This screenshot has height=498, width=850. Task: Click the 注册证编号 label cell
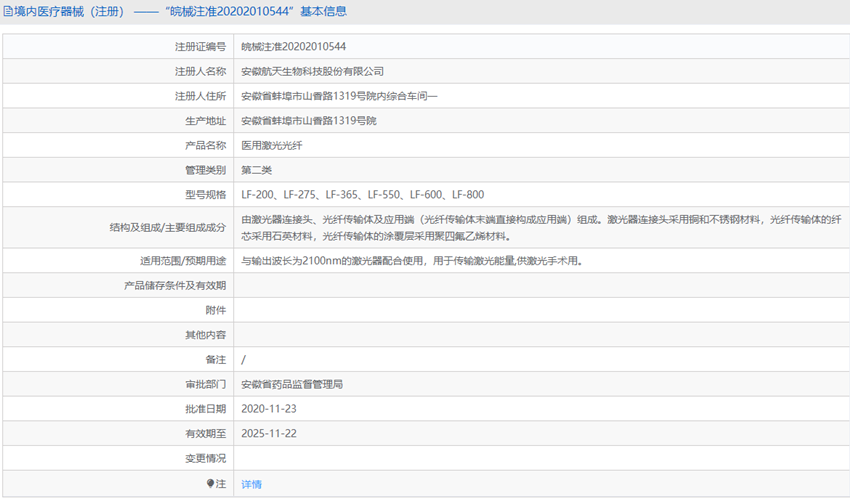(x=200, y=47)
